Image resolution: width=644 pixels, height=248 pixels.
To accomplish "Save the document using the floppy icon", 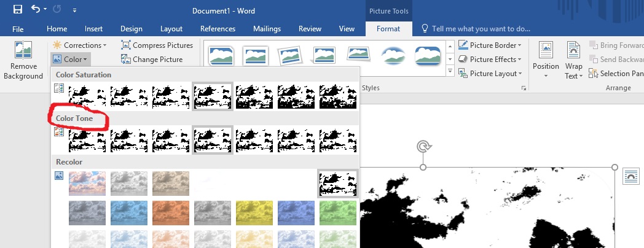I will click(18, 9).
